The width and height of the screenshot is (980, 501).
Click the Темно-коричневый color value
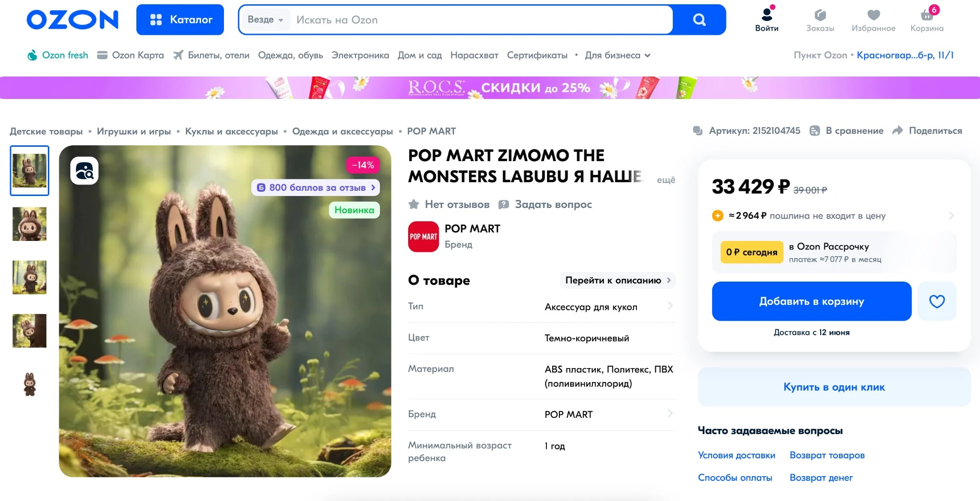pyautogui.click(x=587, y=338)
